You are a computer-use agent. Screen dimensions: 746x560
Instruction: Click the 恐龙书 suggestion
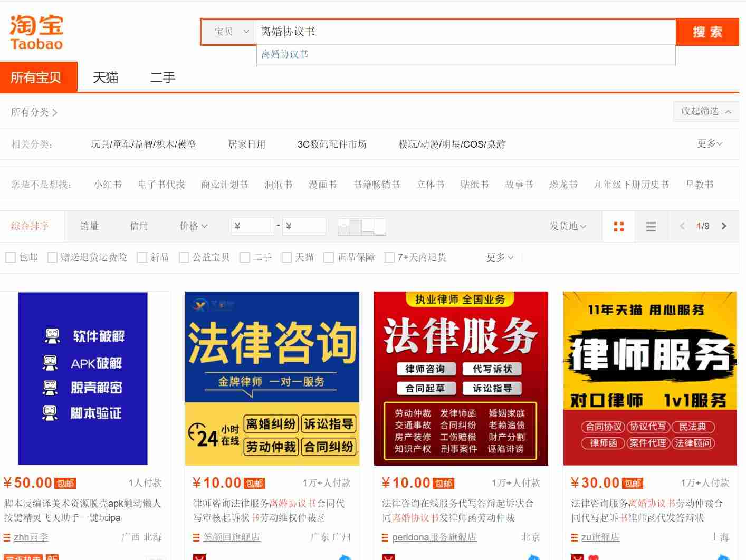pyautogui.click(x=563, y=185)
